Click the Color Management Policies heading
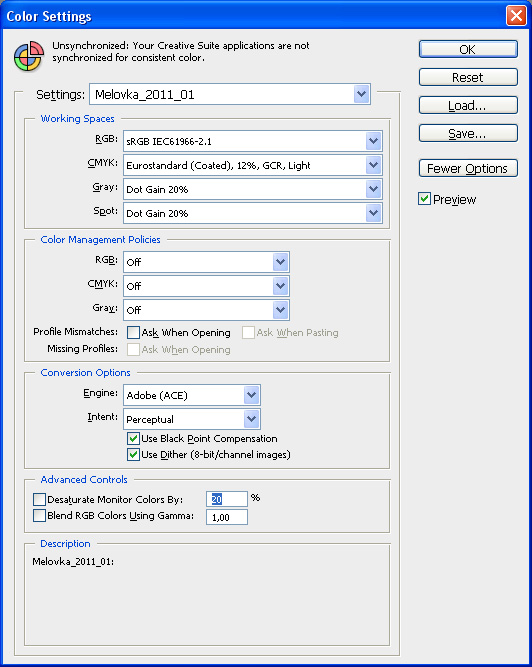 tap(100, 239)
